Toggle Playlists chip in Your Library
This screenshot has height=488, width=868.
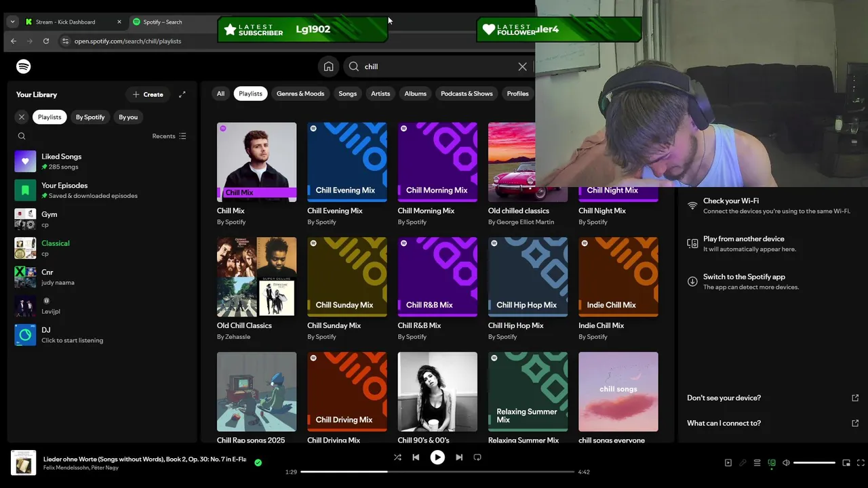50,117
